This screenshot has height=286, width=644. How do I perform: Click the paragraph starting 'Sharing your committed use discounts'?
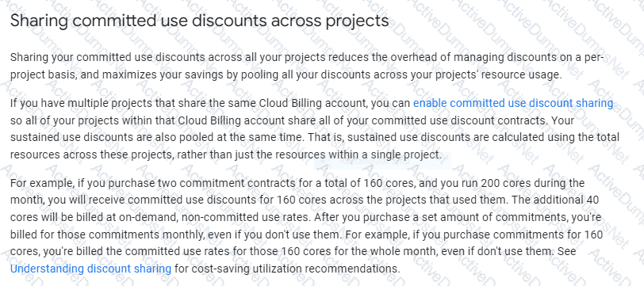[307, 66]
